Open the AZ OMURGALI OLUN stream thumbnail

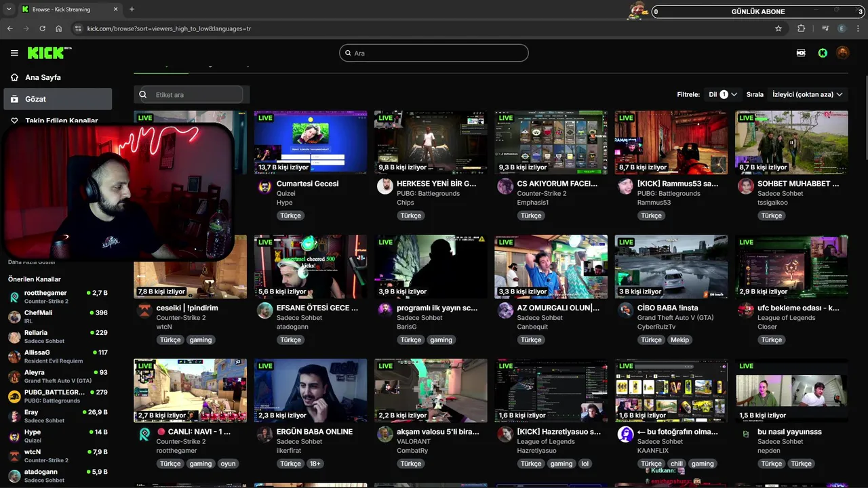click(551, 266)
